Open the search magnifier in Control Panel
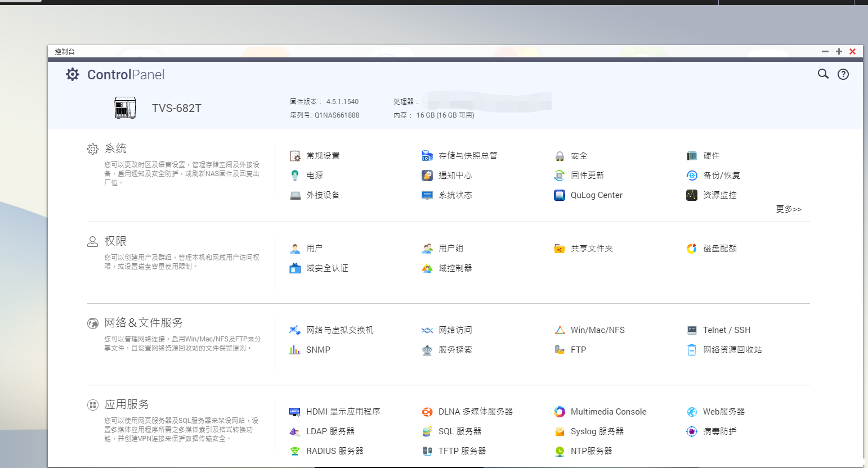This screenshot has width=868, height=468. [823, 74]
